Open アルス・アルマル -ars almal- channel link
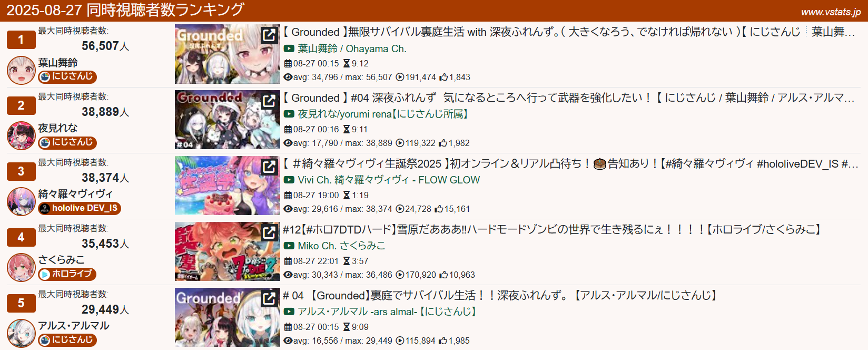The width and height of the screenshot is (868, 350). [x=388, y=312]
